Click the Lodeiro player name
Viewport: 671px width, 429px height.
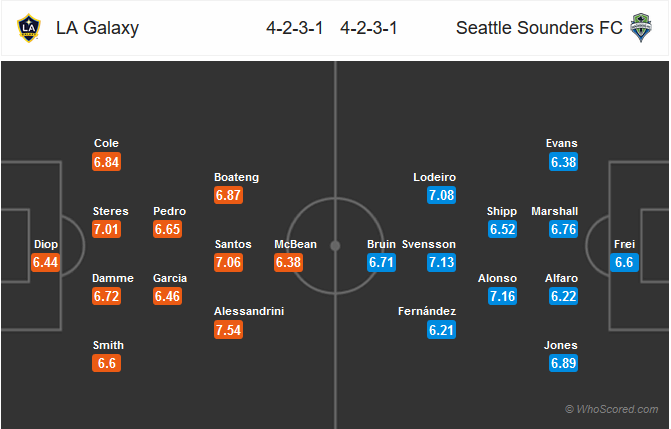434,177
